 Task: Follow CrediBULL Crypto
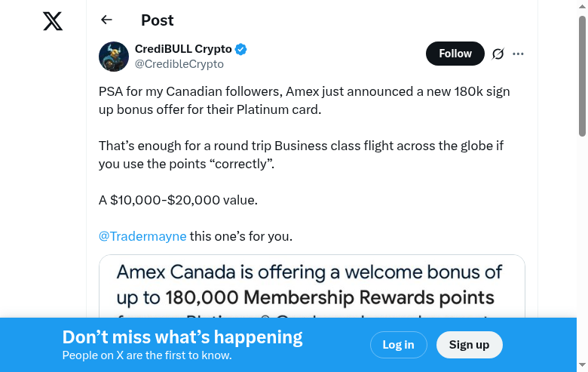click(455, 54)
